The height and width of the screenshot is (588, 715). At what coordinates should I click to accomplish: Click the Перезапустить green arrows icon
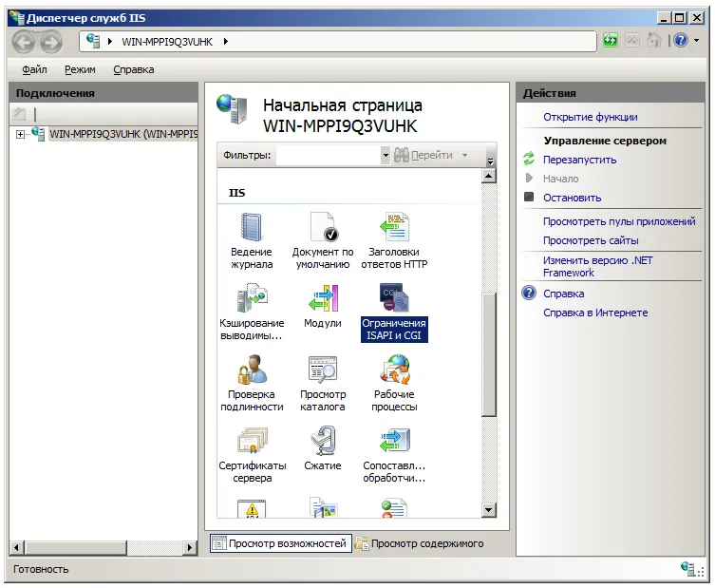[x=529, y=160]
